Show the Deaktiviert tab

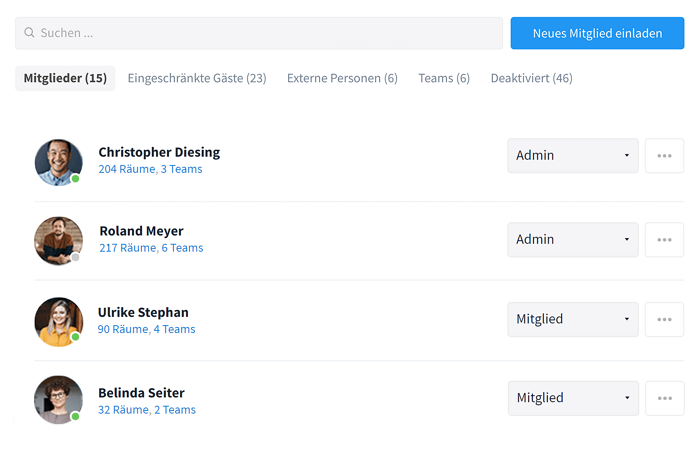[x=531, y=78]
